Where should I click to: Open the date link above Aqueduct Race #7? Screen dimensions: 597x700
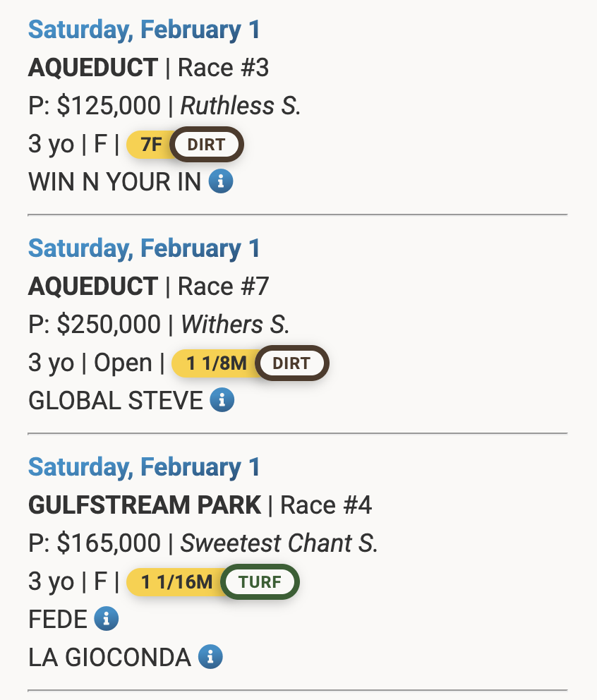144,248
